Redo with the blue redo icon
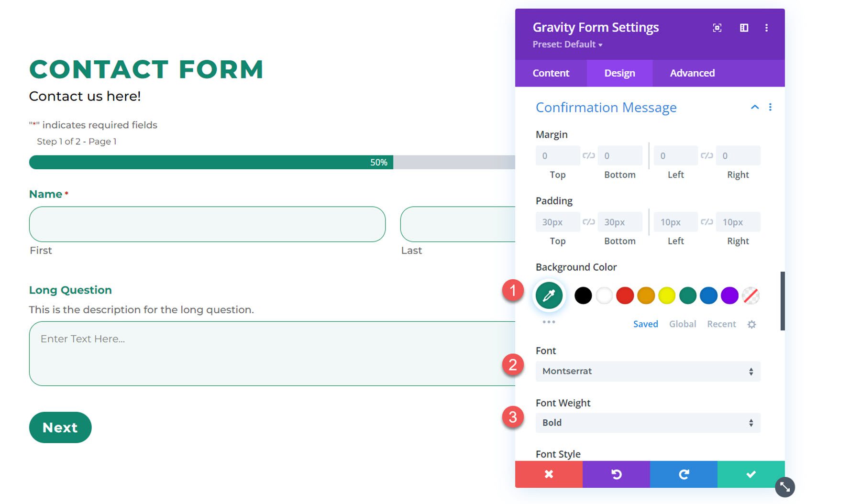Image resolution: width=861 pixels, height=504 pixels. (x=684, y=474)
